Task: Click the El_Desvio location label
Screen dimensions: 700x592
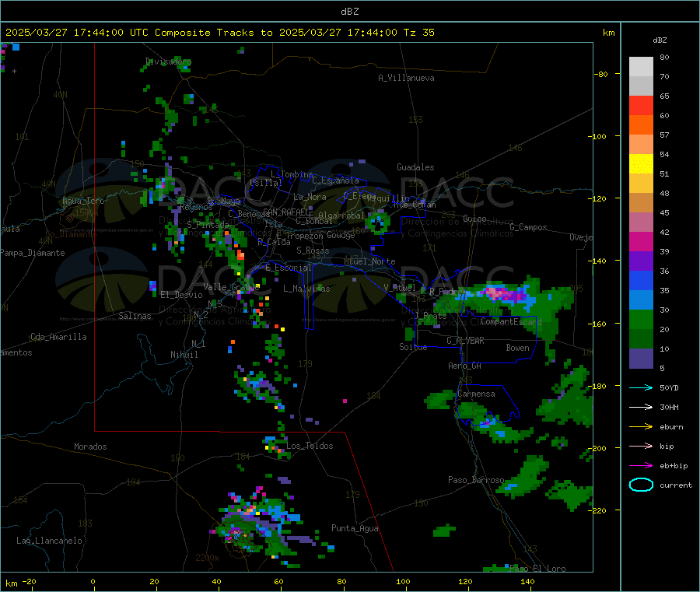Action: click(182, 295)
